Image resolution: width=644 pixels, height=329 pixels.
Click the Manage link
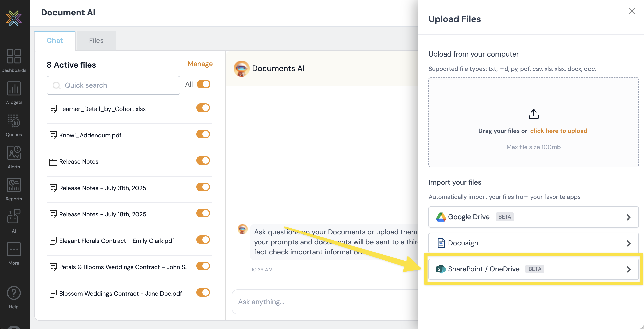[x=200, y=64]
